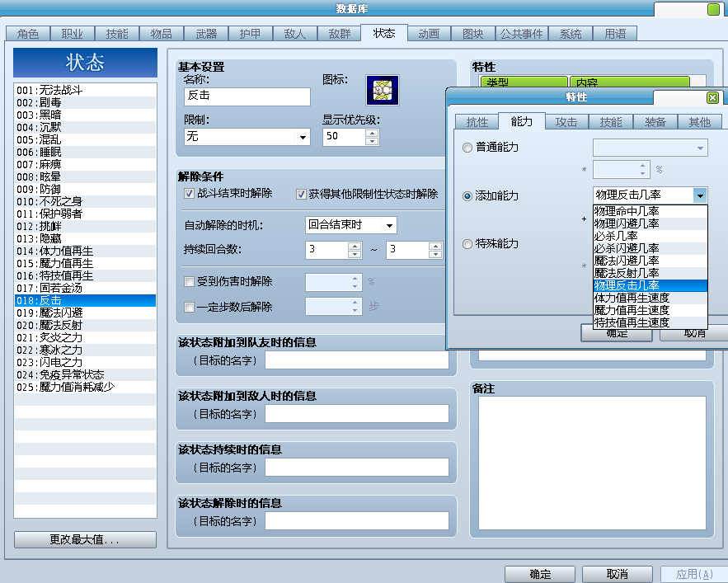This screenshot has height=583, width=728.
Task: Select state 021:炙炎之力
Action: click(x=85, y=337)
